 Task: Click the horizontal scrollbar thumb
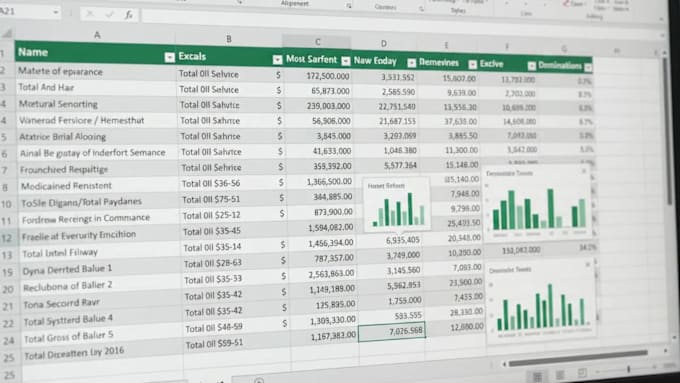coord(578,358)
